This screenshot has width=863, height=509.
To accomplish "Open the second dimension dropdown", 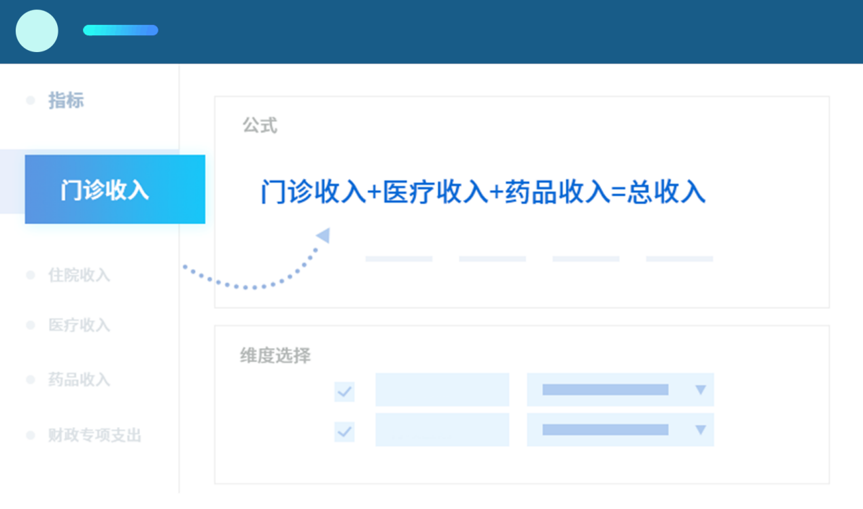I will pos(620,430).
